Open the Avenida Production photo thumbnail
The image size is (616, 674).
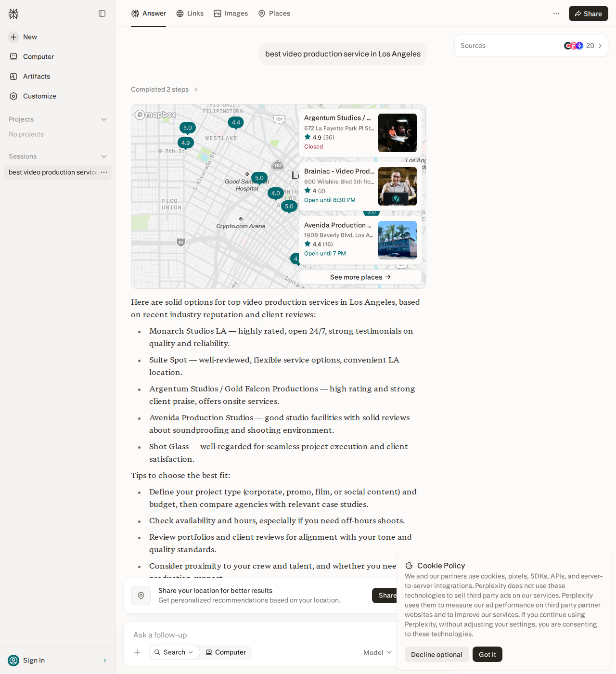click(x=398, y=240)
